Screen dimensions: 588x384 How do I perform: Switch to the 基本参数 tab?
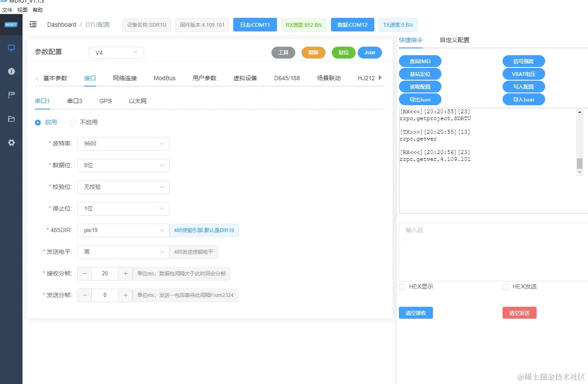pos(55,78)
